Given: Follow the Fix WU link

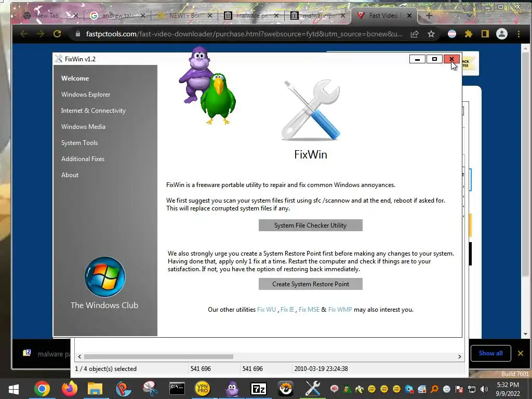Looking at the screenshot, I should click(267, 310).
